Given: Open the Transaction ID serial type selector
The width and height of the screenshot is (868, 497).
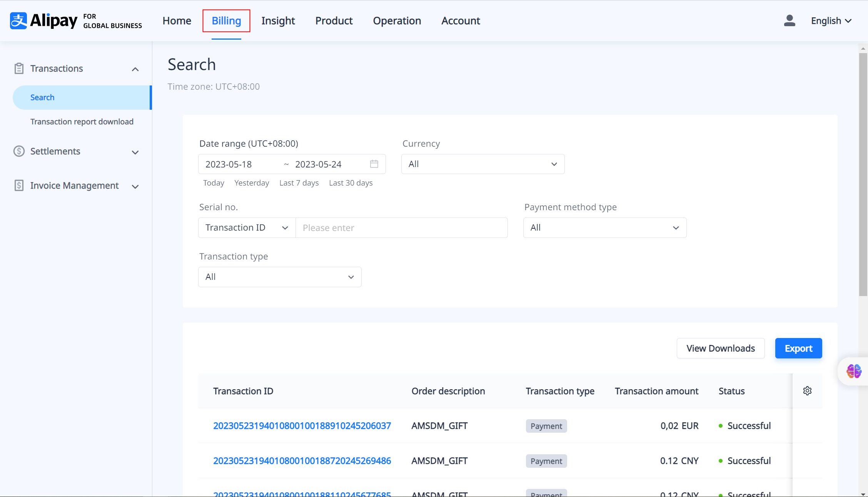Looking at the screenshot, I should pyautogui.click(x=247, y=228).
